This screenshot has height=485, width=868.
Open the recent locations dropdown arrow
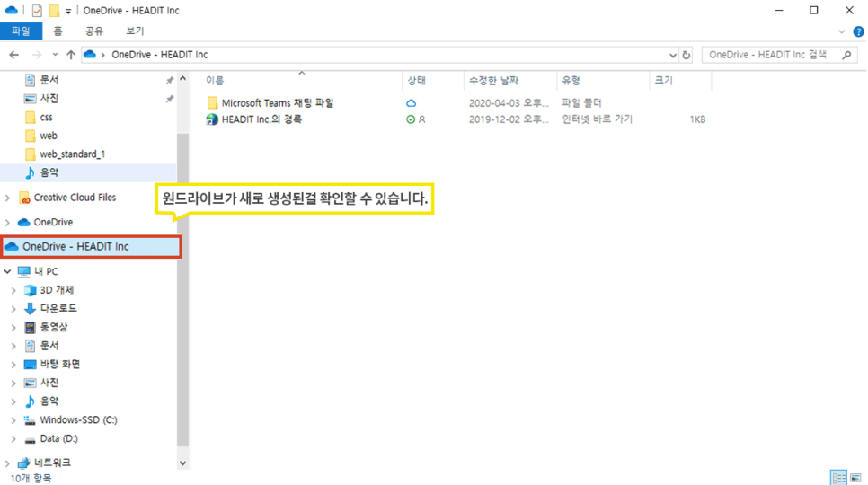(55, 55)
